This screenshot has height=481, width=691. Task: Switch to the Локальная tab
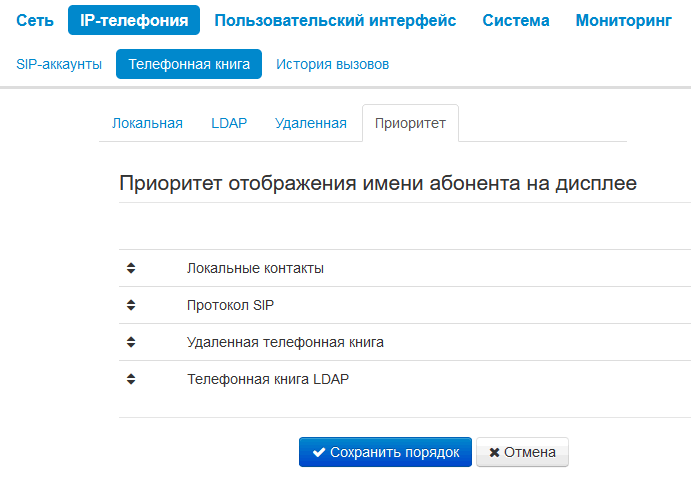(x=147, y=123)
